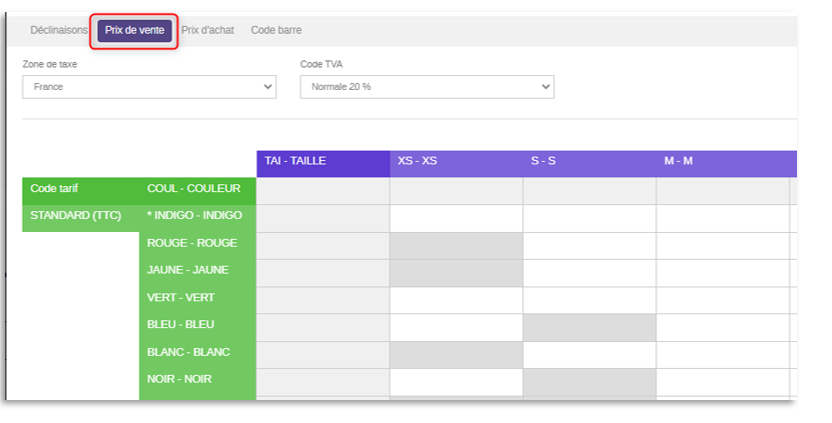This screenshot has height=423, width=832.
Task: Switch to the Déclinaisons tab
Action: (58, 30)
